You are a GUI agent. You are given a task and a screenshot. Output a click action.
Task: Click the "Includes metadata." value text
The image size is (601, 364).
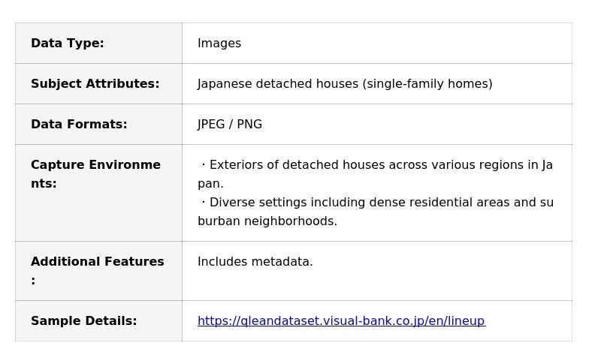tap(255, 262)
